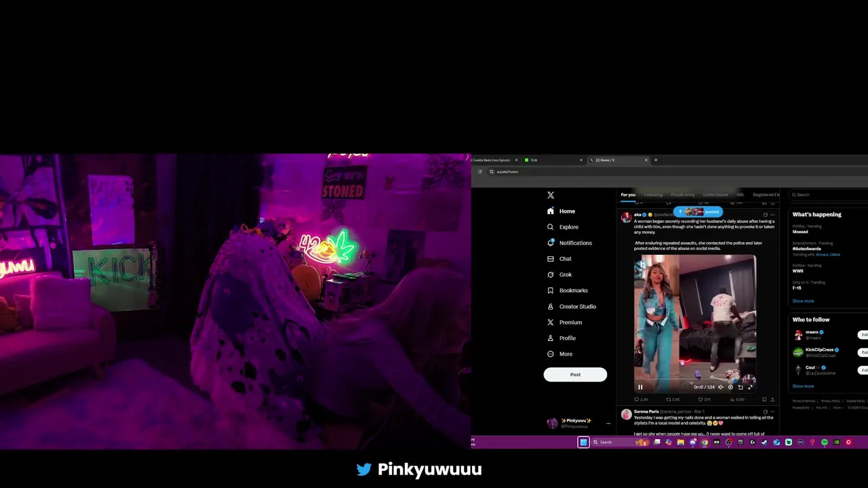
Task: Open Creator Studio in the sidebar
Action: click(571, 306)
